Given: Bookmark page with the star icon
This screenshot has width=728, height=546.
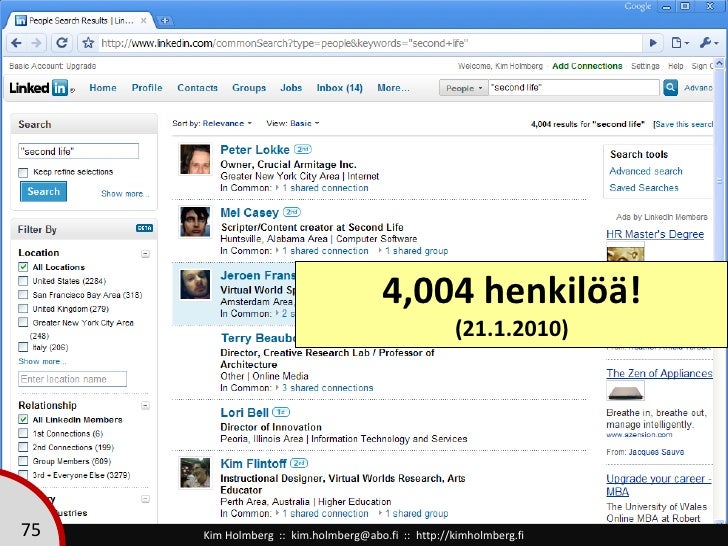Looking at the screenshot, I should [88, 43].
